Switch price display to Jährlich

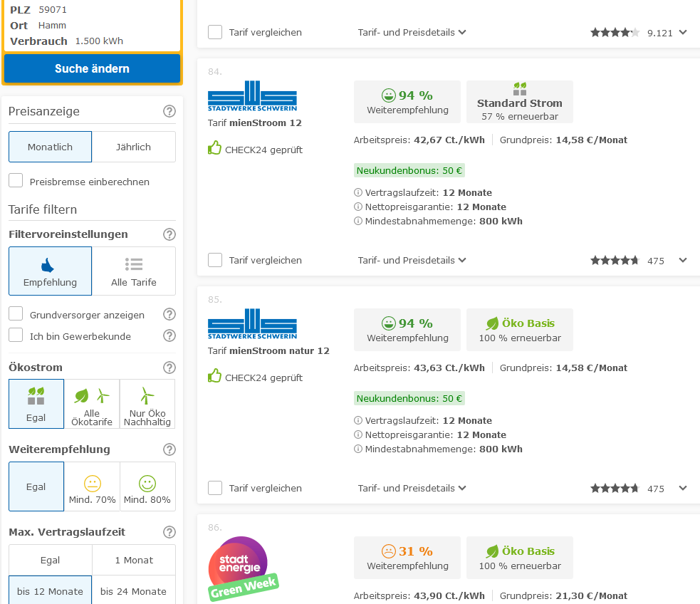click(133, 147)
